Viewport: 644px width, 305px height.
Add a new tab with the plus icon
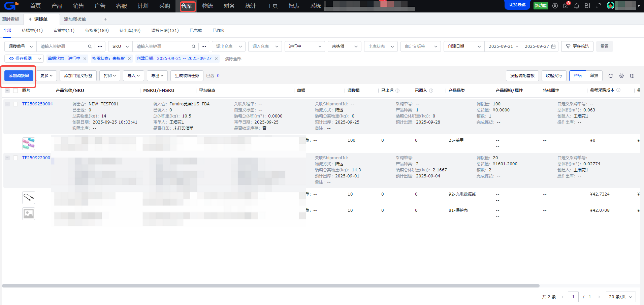(x=105, y=20)
